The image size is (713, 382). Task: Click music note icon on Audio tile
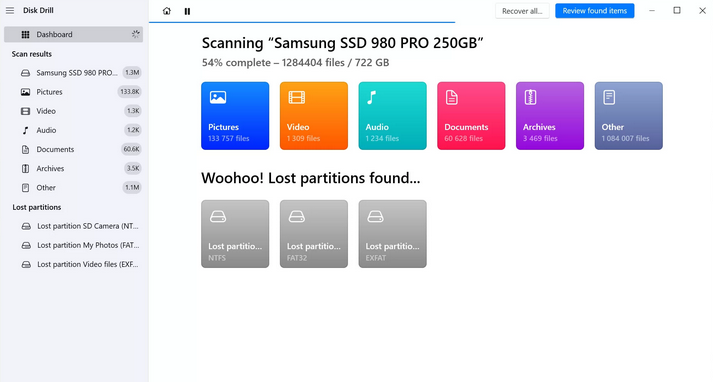pos(372,97)
